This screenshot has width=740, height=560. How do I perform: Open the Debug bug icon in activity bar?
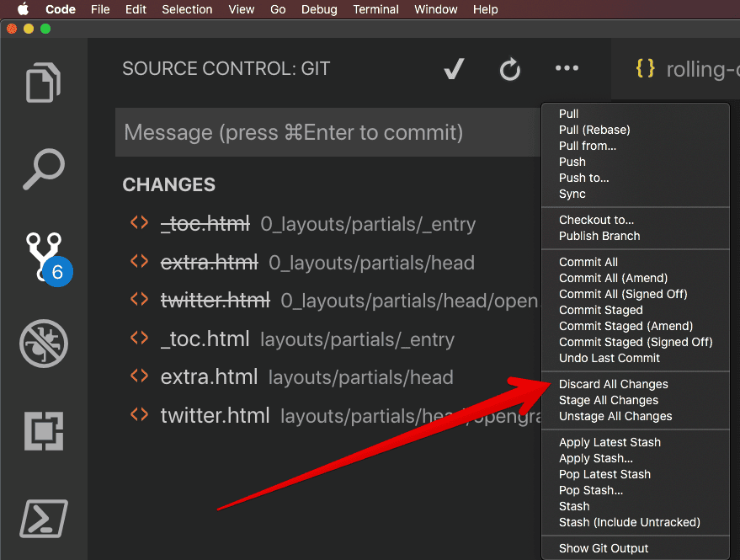44,344
